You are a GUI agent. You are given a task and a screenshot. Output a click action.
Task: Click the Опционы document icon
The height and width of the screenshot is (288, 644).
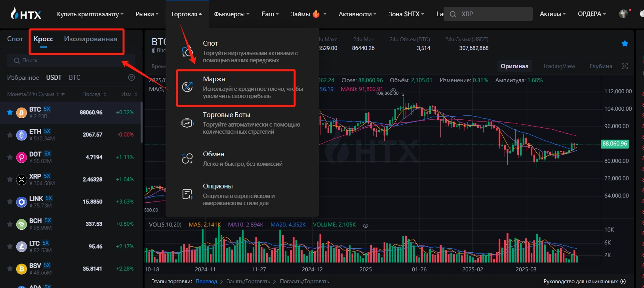187,194
